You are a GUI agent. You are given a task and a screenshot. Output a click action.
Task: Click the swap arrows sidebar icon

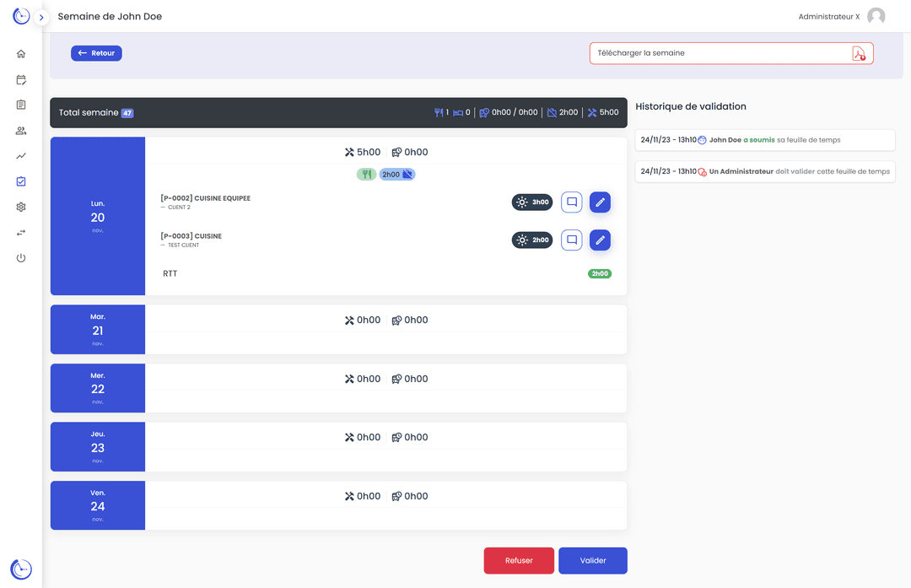(21, 233)
